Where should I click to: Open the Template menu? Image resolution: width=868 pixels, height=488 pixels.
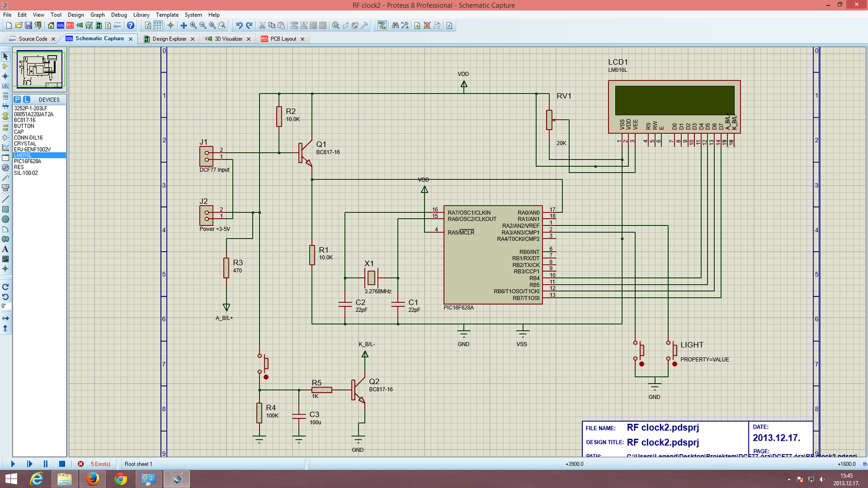[167, 15]
